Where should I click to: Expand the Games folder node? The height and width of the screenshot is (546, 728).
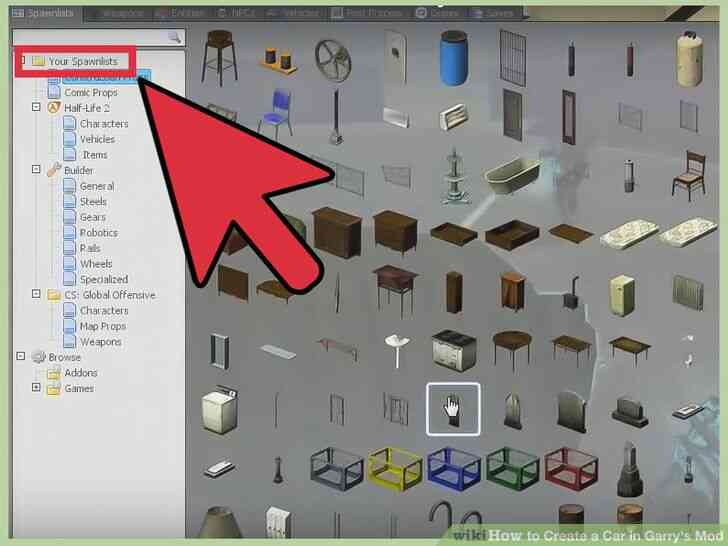pyautogui.click(x=36, y=388)
